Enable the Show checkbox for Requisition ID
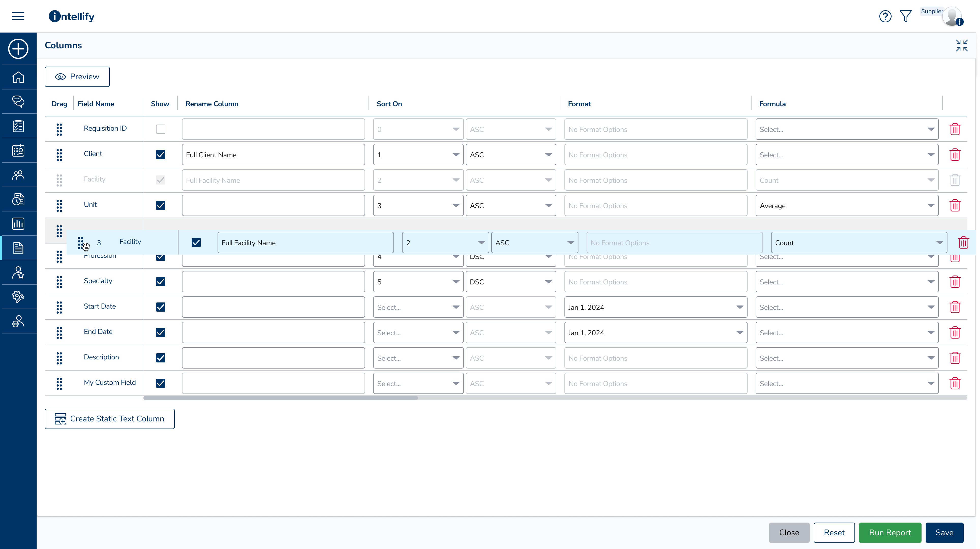980x549 pixels. point(160,129)
